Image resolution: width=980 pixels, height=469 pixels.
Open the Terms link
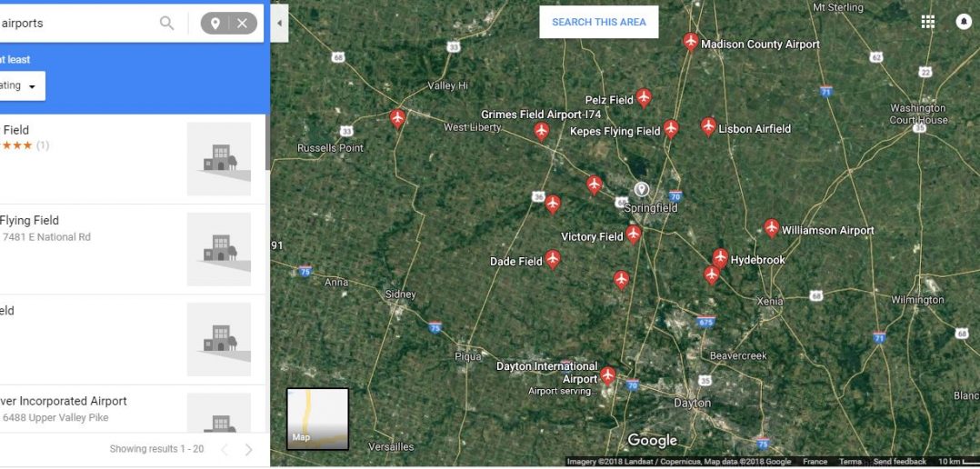point(850,462)
